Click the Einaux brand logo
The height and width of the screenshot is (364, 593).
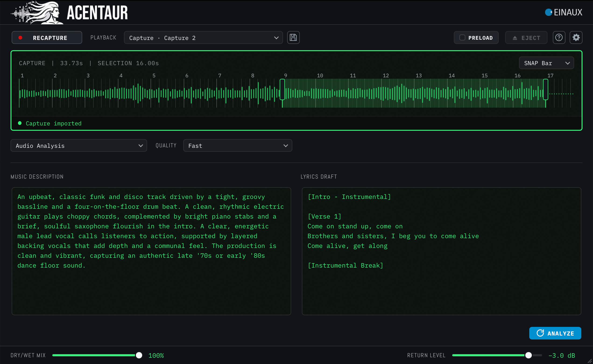click(x=563, y=12)
